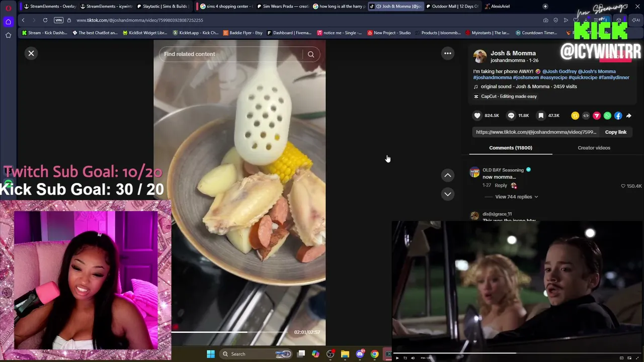The image size is (644, 362).
Task: Switch to the Comments (11800) tab
Action: tap(511, 148)
